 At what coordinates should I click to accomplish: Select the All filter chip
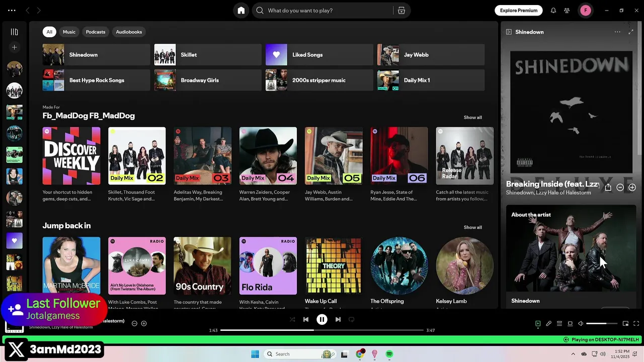tap(49, 32)
